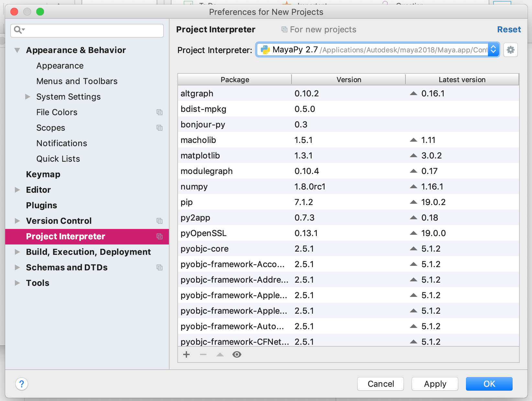
Task: Open the interpreter settings gear menu
Action: click(510, 50)
